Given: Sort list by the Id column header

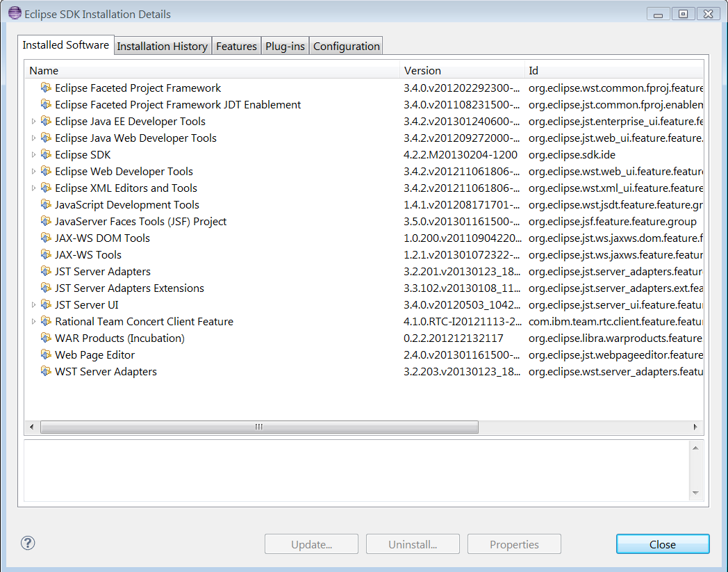Looking at the screenshot, I should point(614,71).
